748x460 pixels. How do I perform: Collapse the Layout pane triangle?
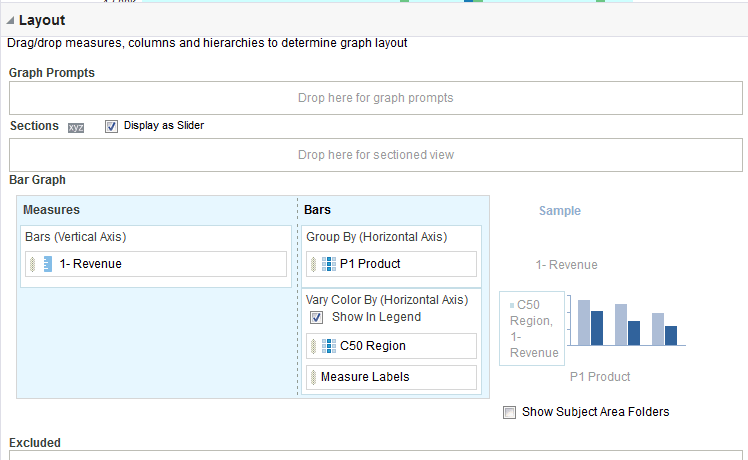click(x=10, y=20)
